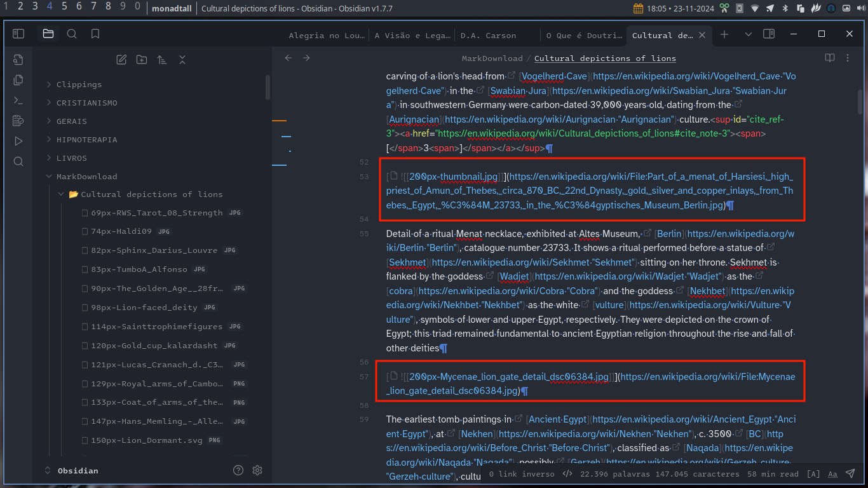Collapse all folders in file explorer
Screen dimensions: 868x488
tap(182, 60)
